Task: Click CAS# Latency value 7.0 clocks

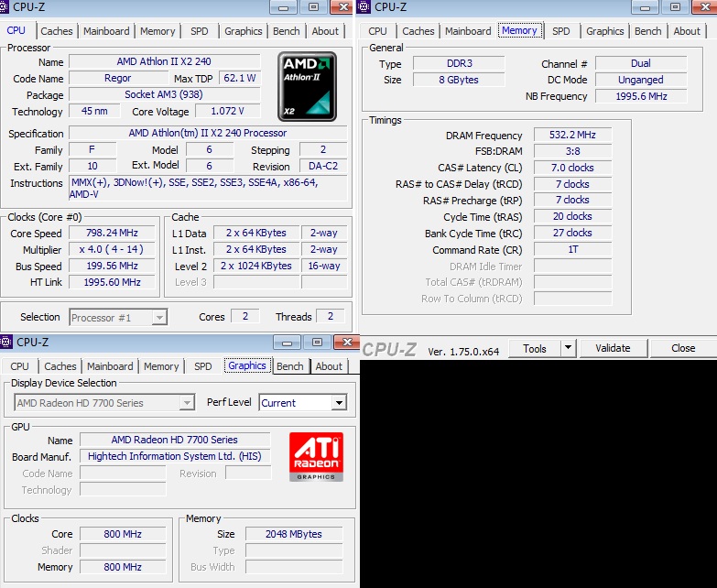Action: pyautogui.click(x=572, y=168)
